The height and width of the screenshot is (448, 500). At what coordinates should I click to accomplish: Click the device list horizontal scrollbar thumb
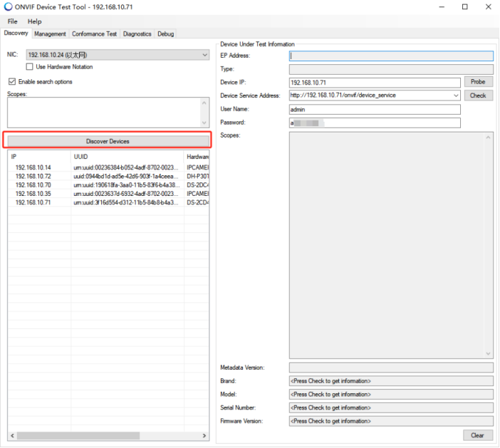[78, 436]
